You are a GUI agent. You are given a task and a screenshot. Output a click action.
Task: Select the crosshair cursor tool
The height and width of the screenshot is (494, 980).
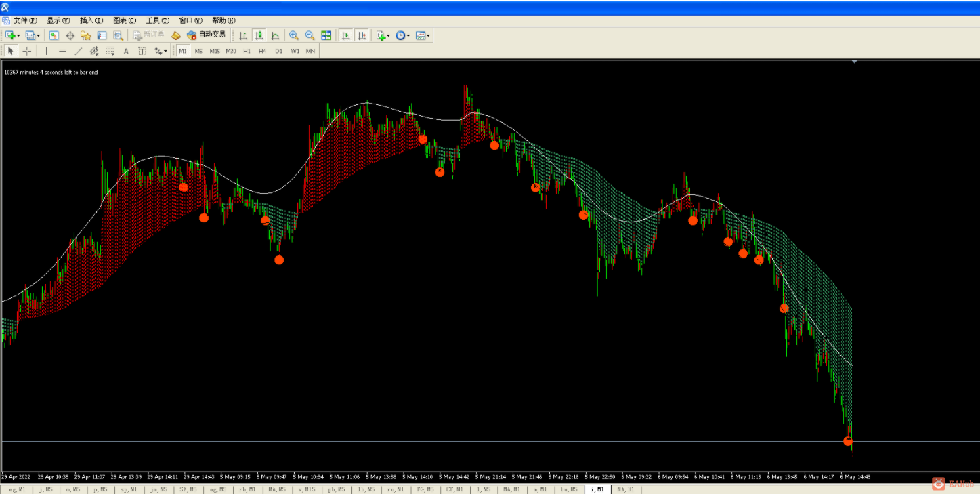coord(27,51)
